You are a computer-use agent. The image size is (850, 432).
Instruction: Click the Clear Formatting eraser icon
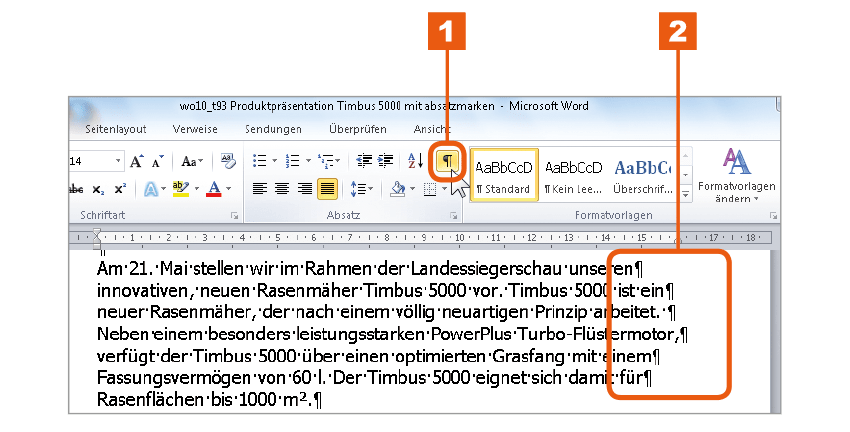(228, 162)
